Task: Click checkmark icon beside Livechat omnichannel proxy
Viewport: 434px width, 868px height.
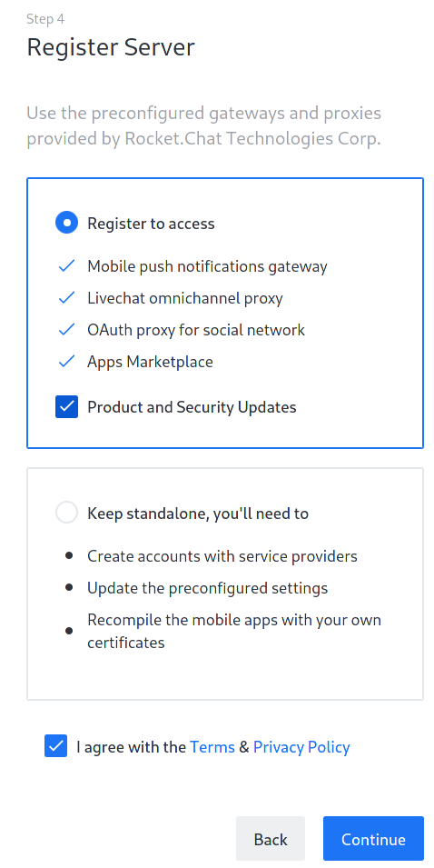Action: 66,298
